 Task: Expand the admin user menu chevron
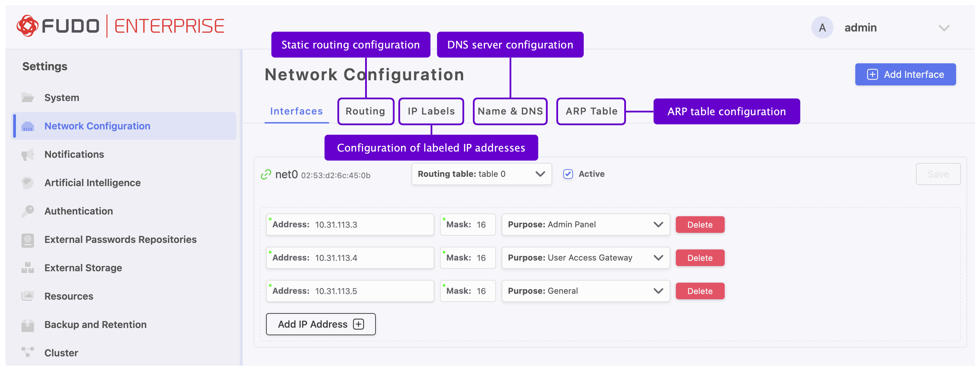click(x=944, y=28)
